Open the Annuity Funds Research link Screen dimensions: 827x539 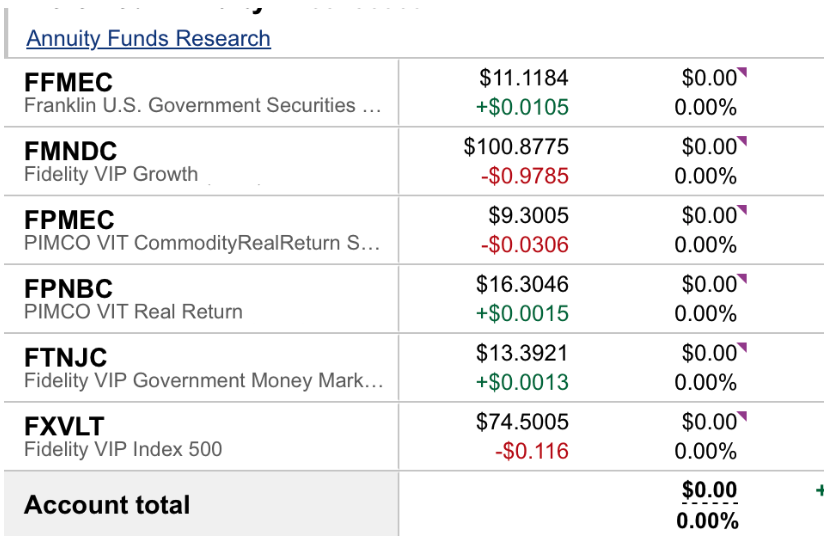[148, 39]
